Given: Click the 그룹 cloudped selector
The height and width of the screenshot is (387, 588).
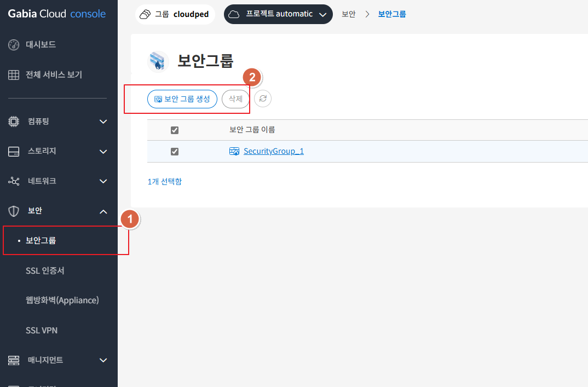Looking at the screenshot, I should [x=175, y=14].
